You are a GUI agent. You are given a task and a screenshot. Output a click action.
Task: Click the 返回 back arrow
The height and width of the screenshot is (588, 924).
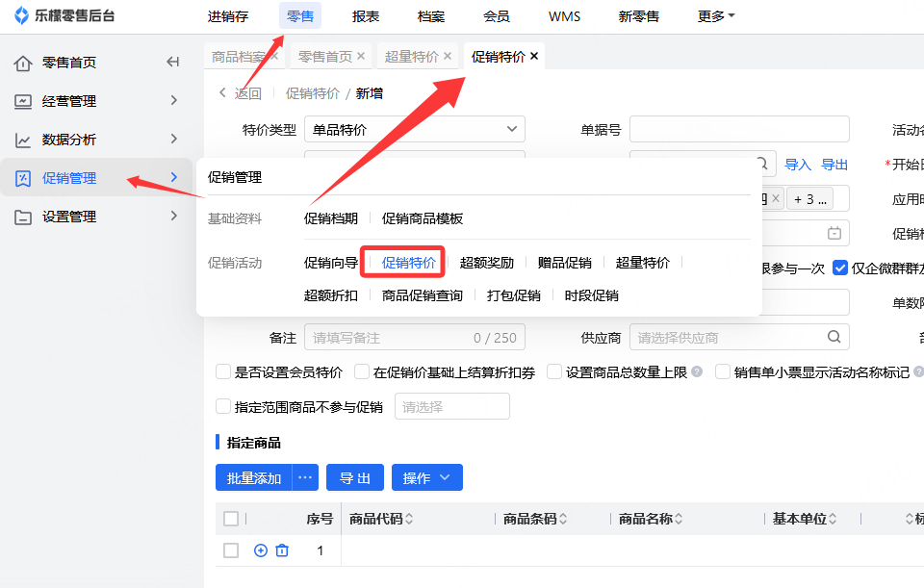(222, 92)
